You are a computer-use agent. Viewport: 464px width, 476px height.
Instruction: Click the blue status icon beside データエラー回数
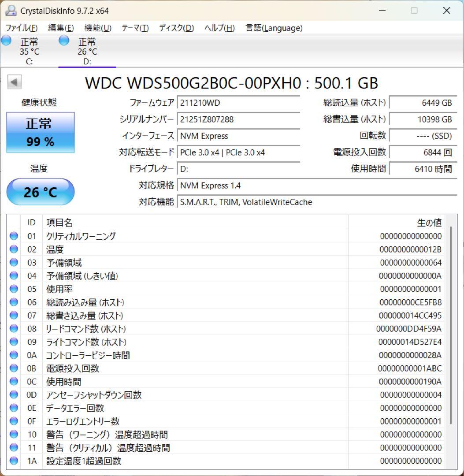[13, 408]
